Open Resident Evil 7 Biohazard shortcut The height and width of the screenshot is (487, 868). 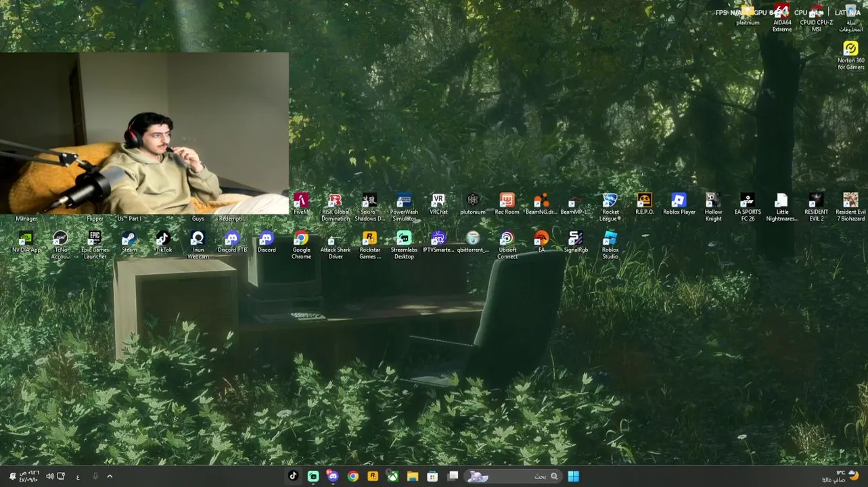[850, 200]
